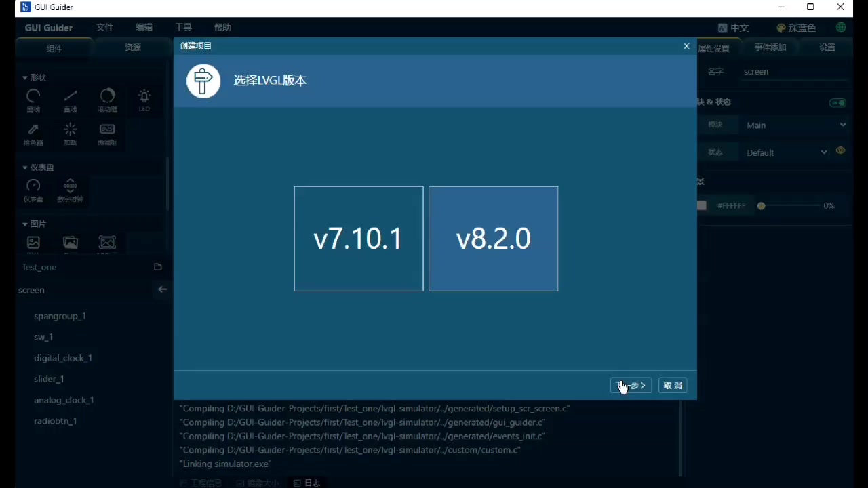The width and height of the screenshot is (868, 488).
Task: Click the #FFFFFF background color swatch
Action: [703, 205]
